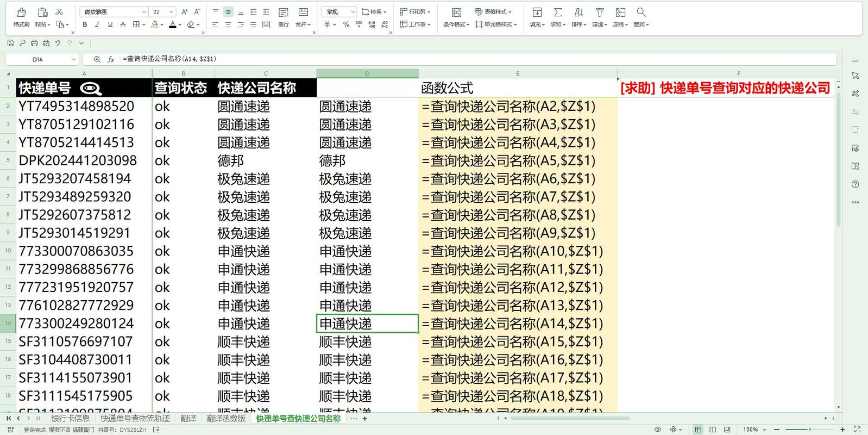
Task: Apply percent style to the cell
Action: tap(346, 24)
